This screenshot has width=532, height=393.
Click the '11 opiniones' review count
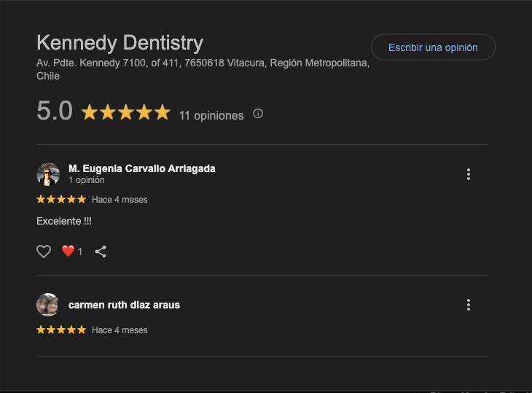pos(211,115)
